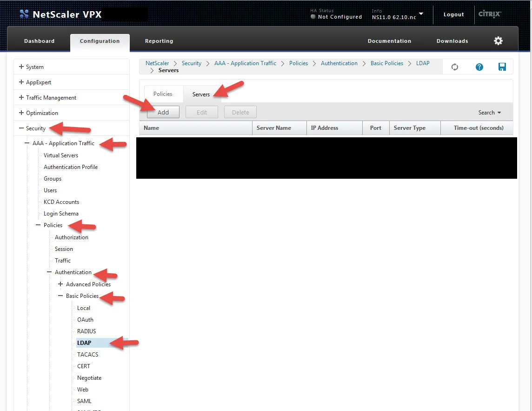The image size is (532, 411).
Task: Select Web under Basic Policies
Action: click(82, 389)
